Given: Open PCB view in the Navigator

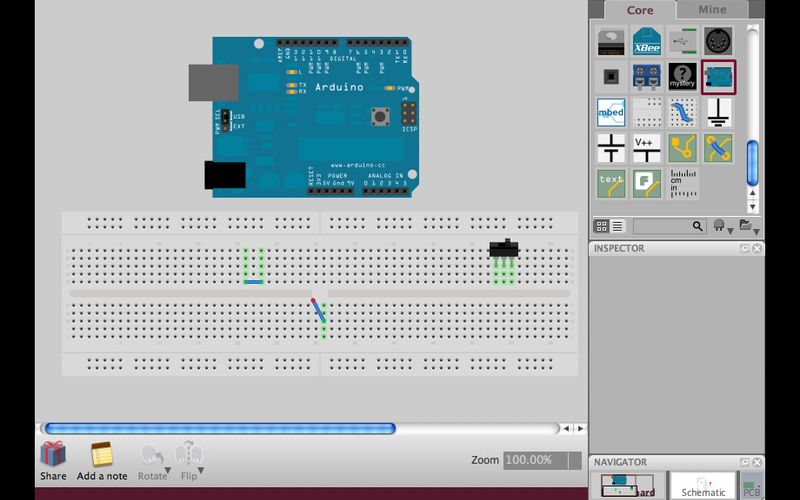Looking at the screenshot, I should pos(752,485).
